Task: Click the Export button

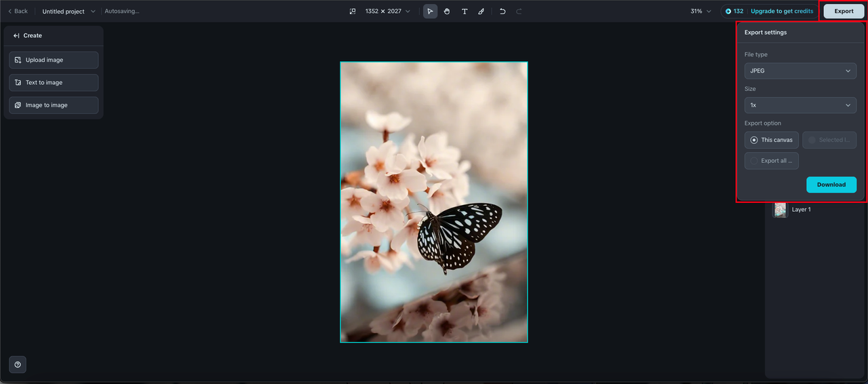Action: point(844,12)
